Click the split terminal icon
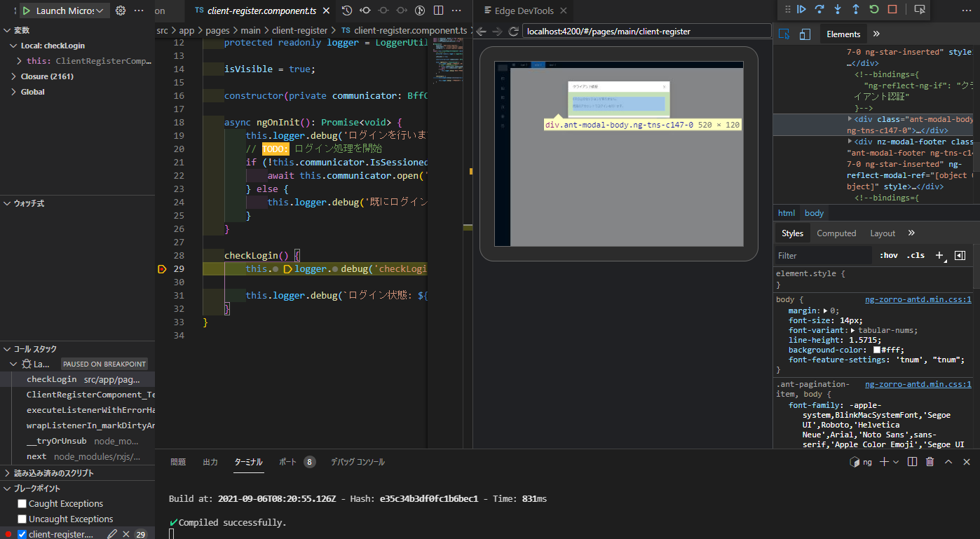 pyautogui.click(x=912, y=461)
